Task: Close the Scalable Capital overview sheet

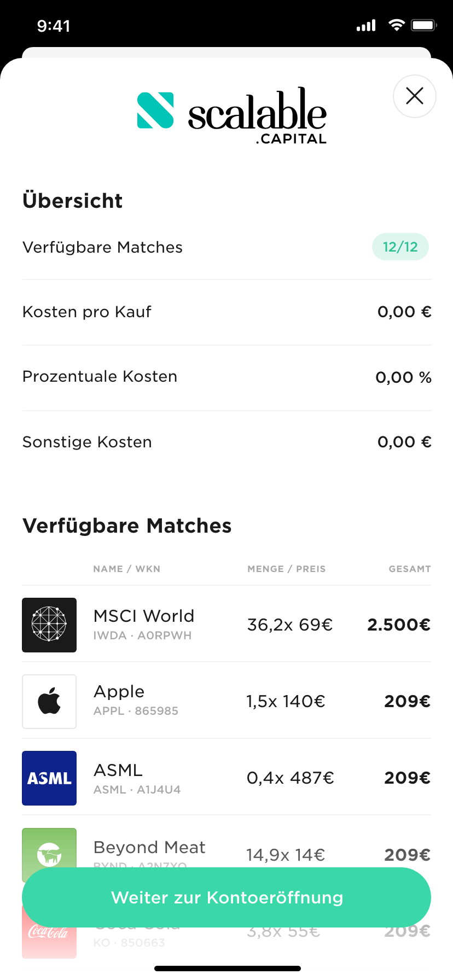Action: pyautogui.click(x=415, y=96)
